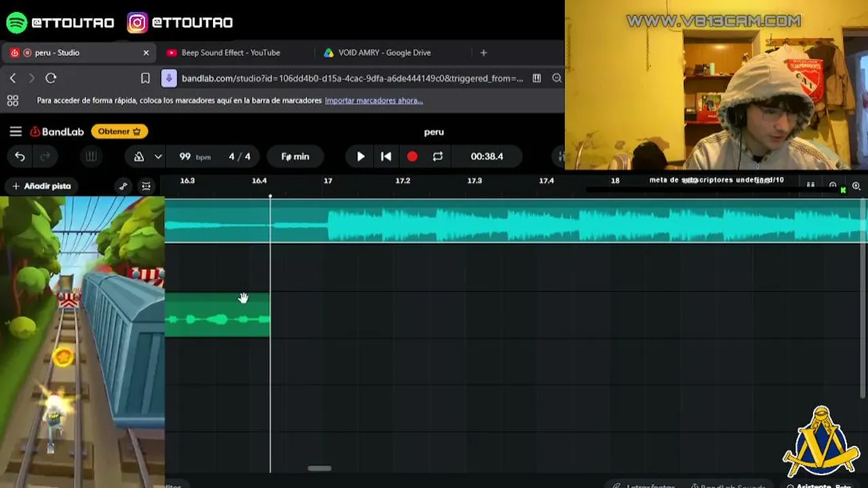Click the bar 18 ruler marker

tap(615, 181)
